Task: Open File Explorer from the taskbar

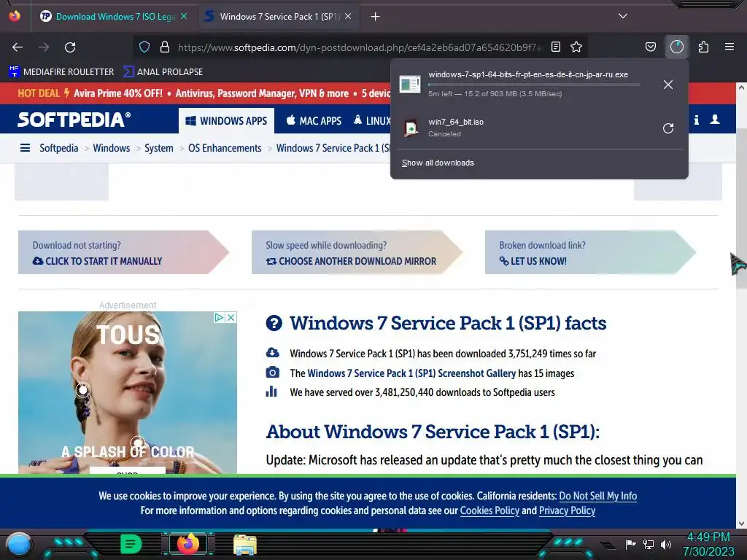Action: (x=245, y=544)
